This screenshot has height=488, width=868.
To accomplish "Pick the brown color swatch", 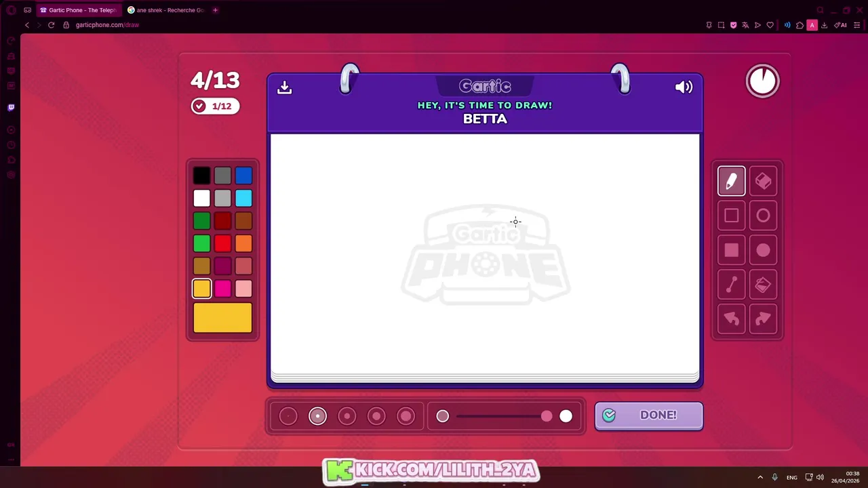I will pyautogui.click(x=243, y=221).
